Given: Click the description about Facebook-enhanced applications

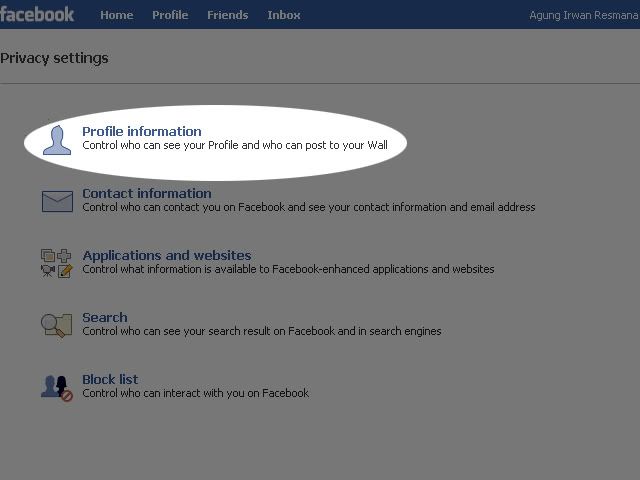Looking at the screenshot, I should [288, 269].
